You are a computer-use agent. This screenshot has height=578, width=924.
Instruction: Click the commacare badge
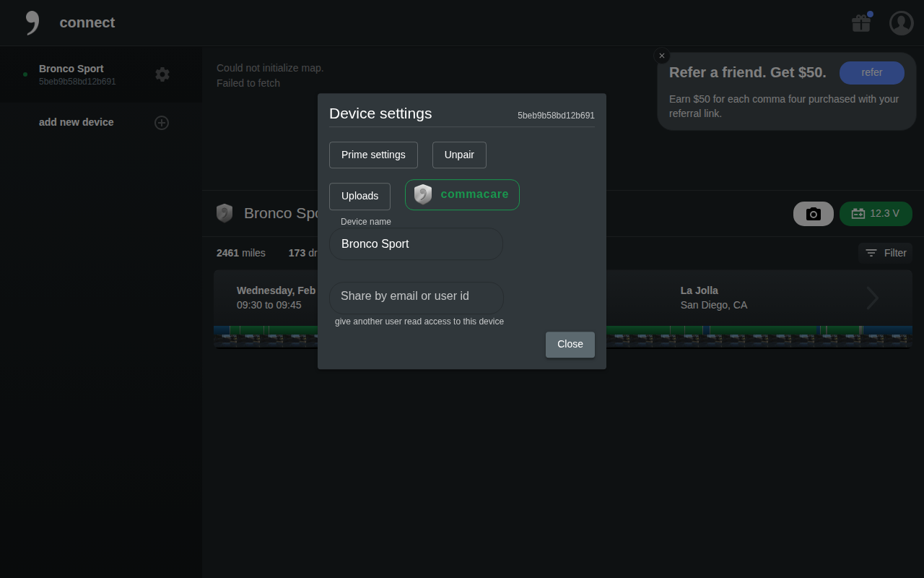pos(462,195)
